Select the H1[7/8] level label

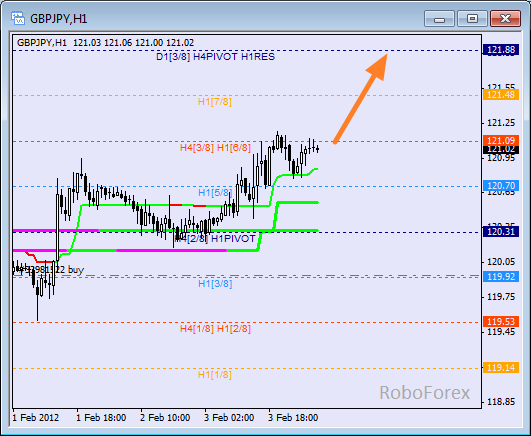point(215,102)
